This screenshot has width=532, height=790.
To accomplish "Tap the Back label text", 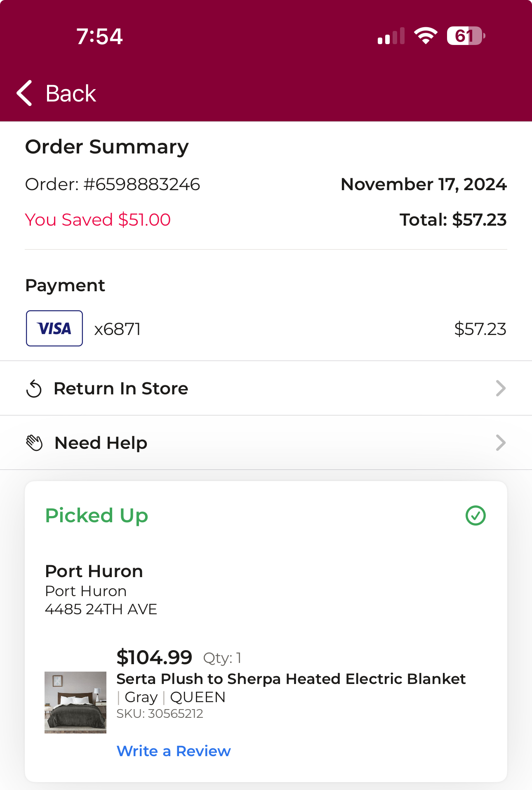I will (71, 94).
